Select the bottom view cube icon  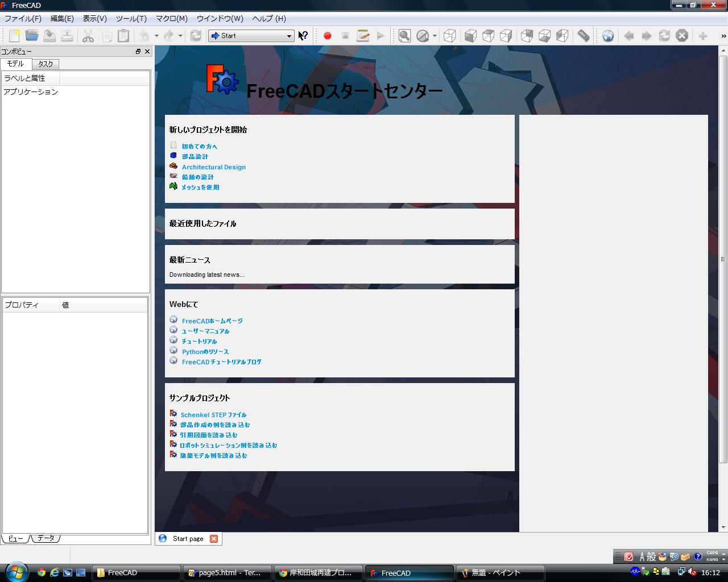[544, 36]
